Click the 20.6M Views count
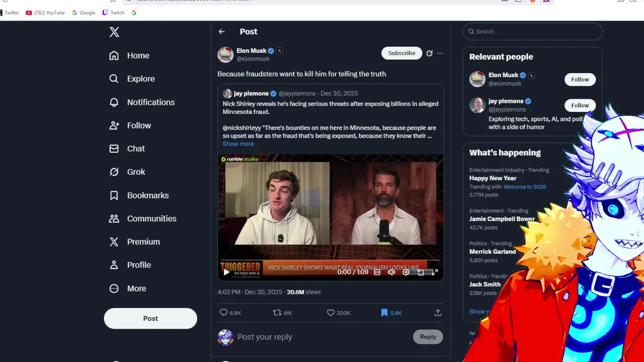 point(303,292)
